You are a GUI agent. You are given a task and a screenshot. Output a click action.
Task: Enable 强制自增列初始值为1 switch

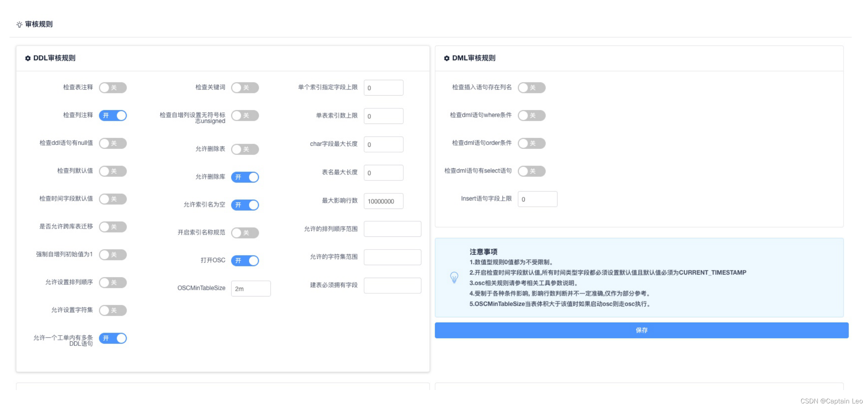point(113,255)
